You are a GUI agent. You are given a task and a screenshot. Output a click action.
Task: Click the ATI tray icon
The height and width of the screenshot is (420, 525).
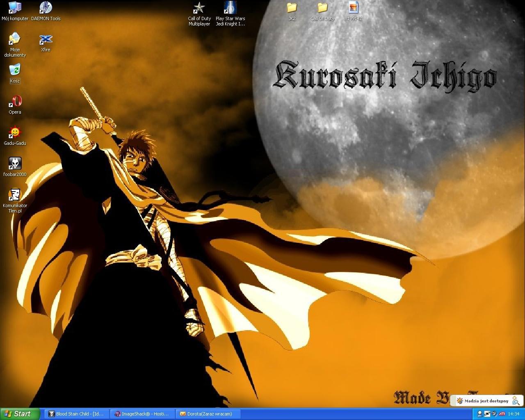(502, 414)
